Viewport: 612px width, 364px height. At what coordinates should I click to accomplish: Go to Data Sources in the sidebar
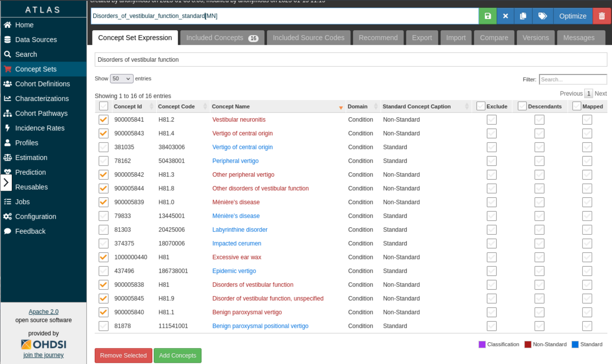click(x=36, y=40)
